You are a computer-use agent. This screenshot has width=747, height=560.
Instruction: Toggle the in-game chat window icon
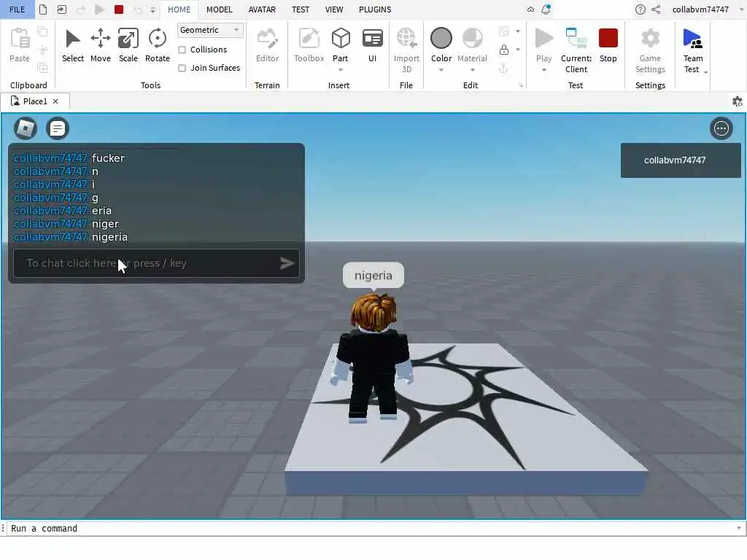click(x=58, y=128)
